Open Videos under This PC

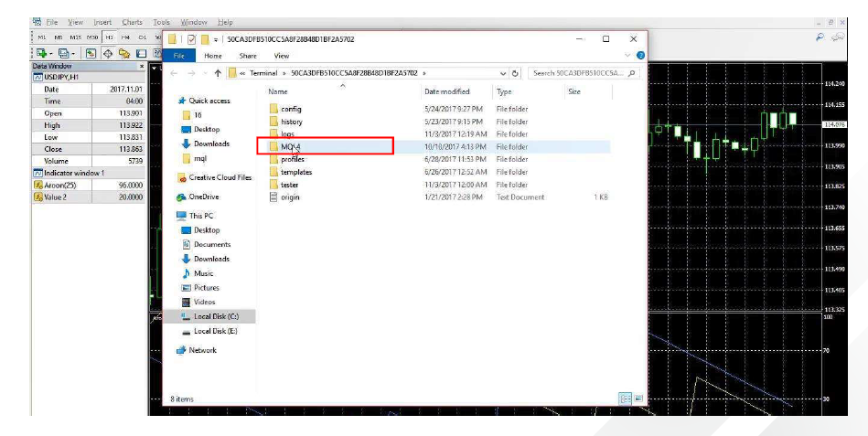coord(198,303)
